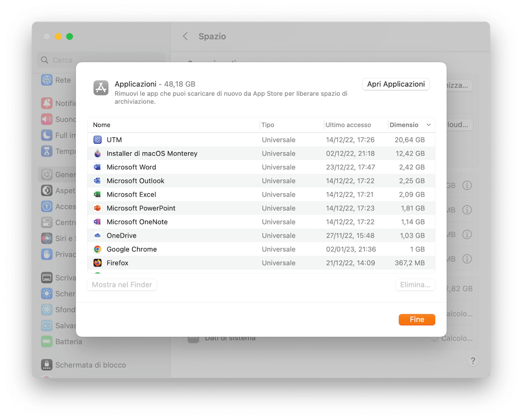The width and height of the screenshot is (522, 420).
Task: Open Rete in the Settings sidebar
Action: click(56, 80)
